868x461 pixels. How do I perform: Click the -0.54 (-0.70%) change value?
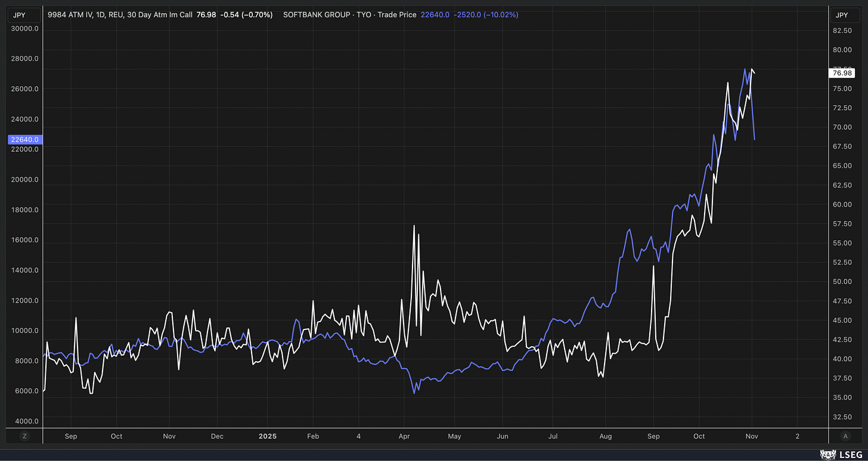246,14
